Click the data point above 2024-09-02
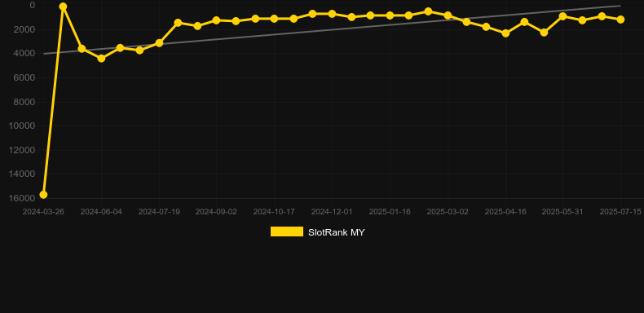 (x=217, y=20)
